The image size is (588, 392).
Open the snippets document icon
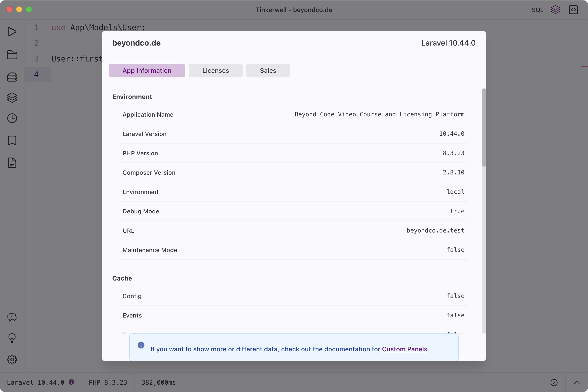tap(12, 163)
